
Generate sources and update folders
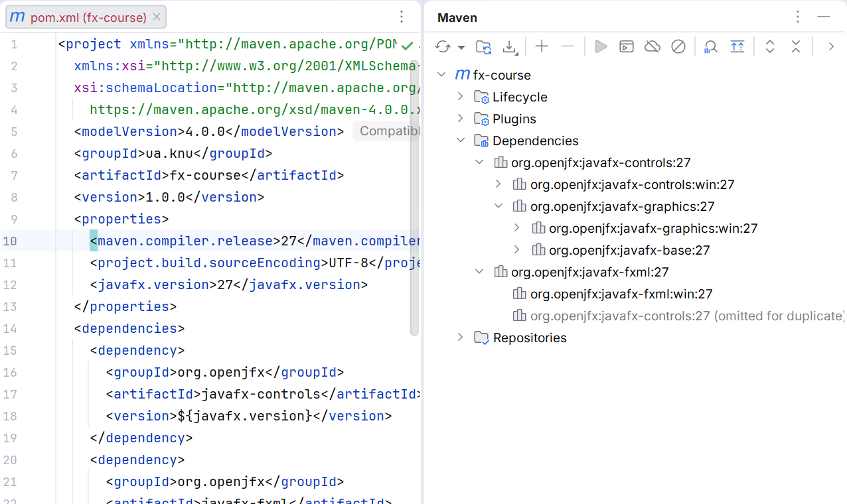coord(485,46)
